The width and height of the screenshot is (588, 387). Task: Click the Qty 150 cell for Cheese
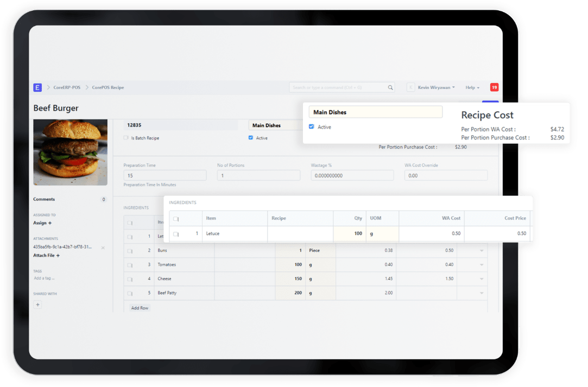pyautogui.click(x=290, y=279)
